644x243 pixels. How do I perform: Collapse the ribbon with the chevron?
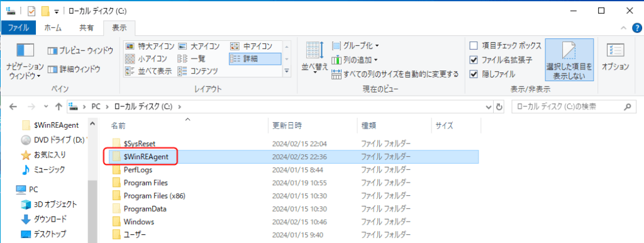(x=623, y=28)
